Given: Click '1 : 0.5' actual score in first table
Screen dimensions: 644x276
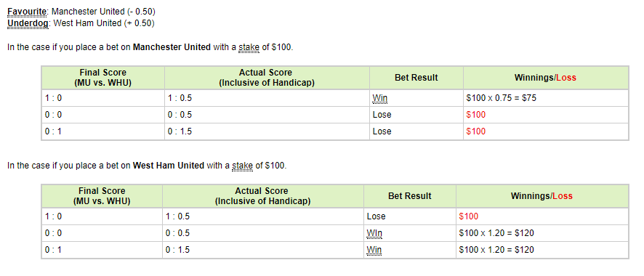Looking at the screenshot, I should (180, 98).
